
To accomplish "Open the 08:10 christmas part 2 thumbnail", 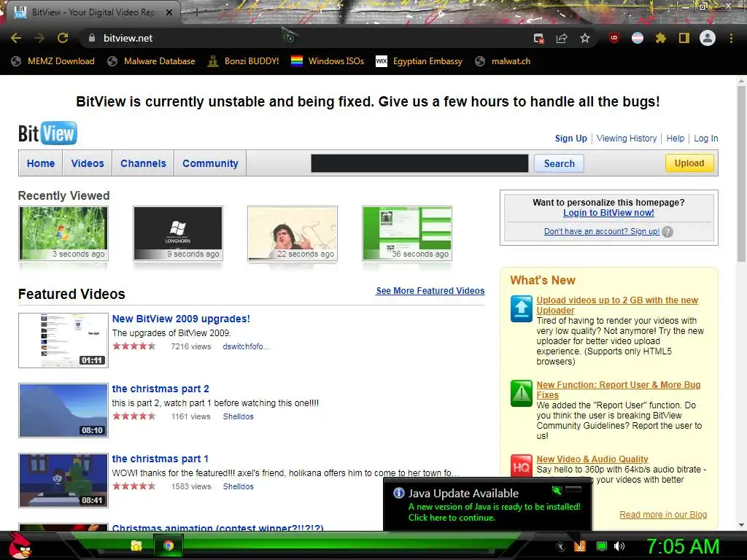I will [x=63, y=411].
